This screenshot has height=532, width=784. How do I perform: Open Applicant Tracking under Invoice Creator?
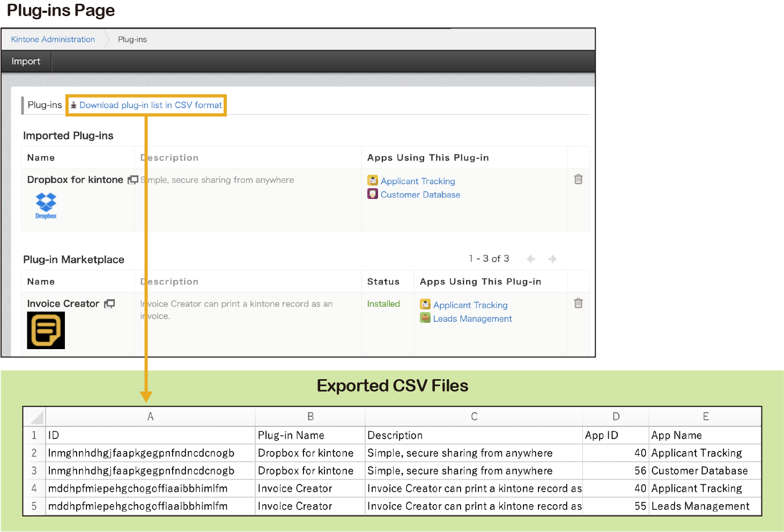click(470, 305)
